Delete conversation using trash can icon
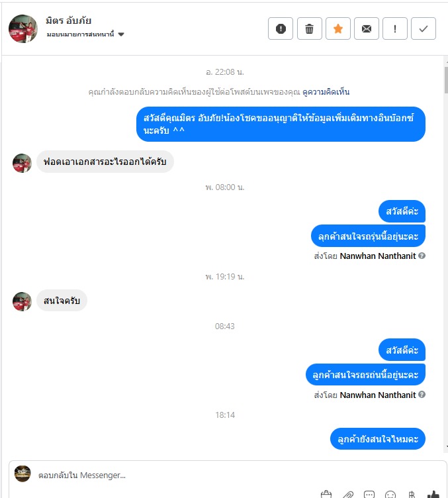448x498 pixels. (309, 28)
